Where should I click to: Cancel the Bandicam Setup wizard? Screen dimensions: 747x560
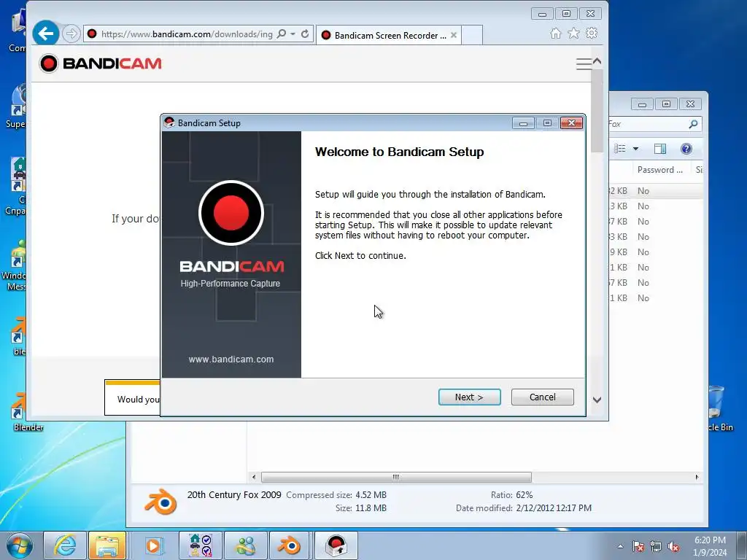click(542, 397)
